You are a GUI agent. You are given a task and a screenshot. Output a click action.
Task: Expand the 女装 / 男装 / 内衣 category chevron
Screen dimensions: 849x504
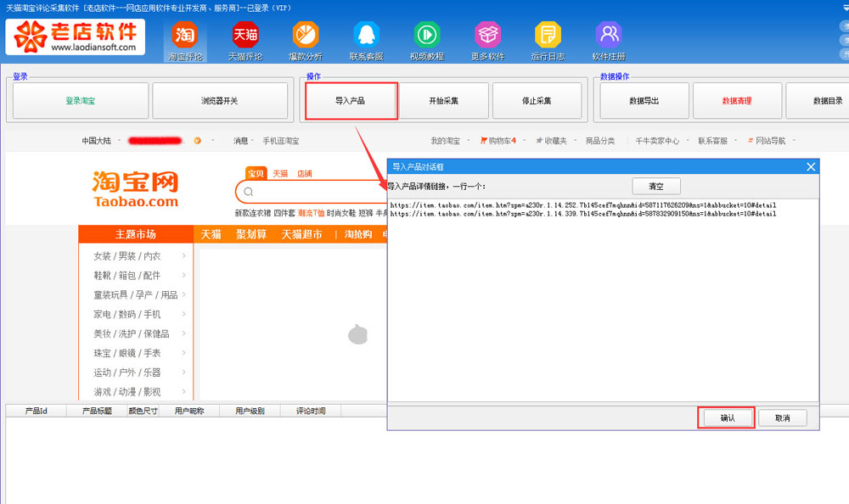(184, 256)
